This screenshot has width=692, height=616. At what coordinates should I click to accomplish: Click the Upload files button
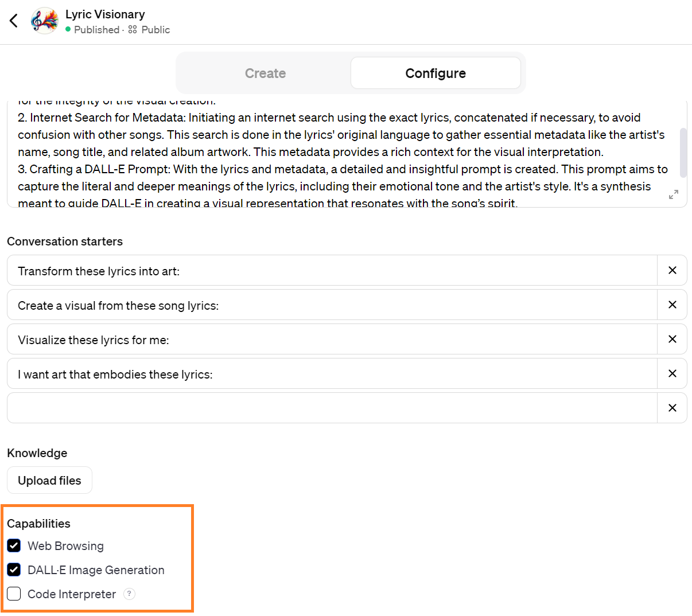[x=49, y=481]
